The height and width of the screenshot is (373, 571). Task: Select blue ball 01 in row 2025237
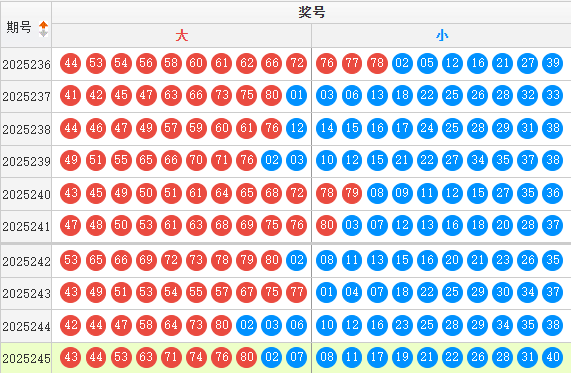[296, 95]
